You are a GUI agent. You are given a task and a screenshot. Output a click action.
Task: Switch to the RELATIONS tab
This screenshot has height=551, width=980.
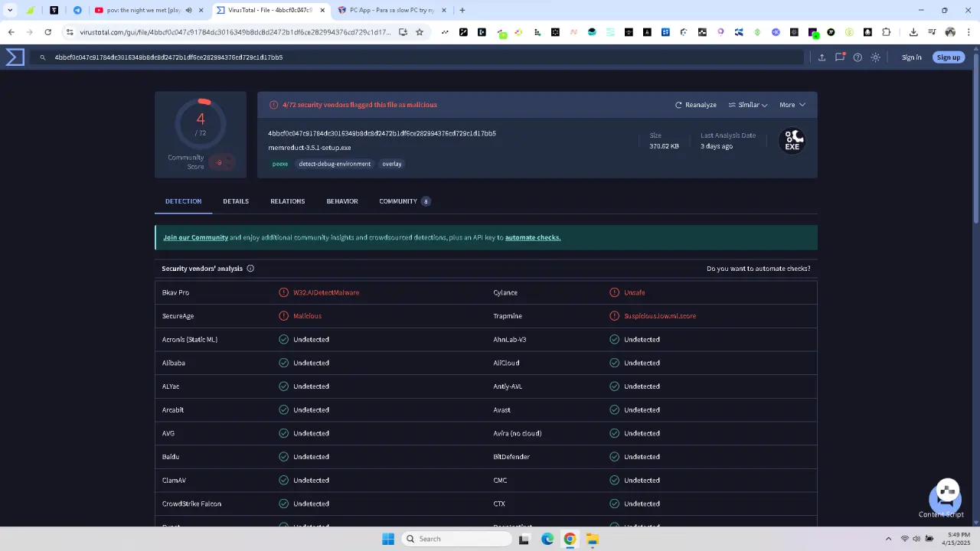(x=287, y=201)
